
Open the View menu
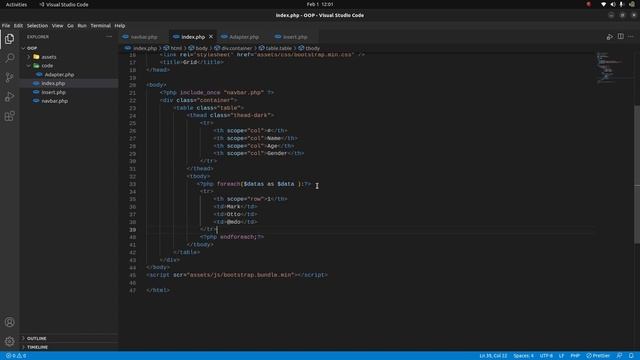tap(58, 26)
